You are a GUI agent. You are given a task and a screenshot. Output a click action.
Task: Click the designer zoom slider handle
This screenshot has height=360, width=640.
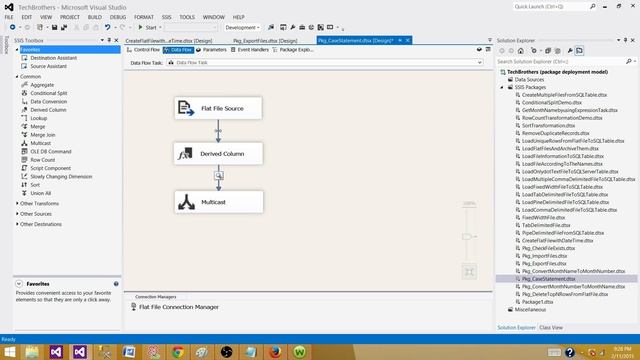(467, 236)
